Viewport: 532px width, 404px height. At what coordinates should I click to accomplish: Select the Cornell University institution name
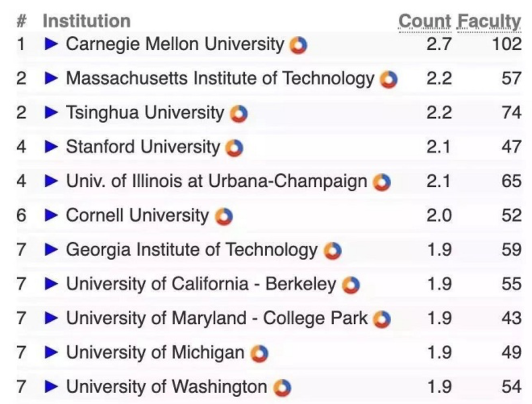pos(137,215)
